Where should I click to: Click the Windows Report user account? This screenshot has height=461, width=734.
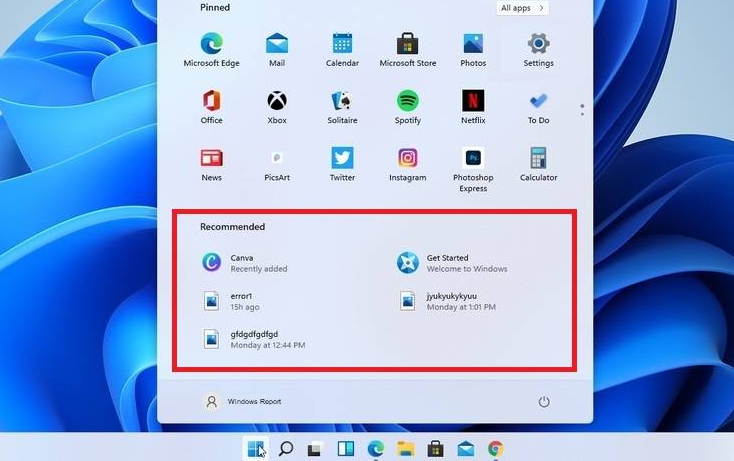coord(242,402)
